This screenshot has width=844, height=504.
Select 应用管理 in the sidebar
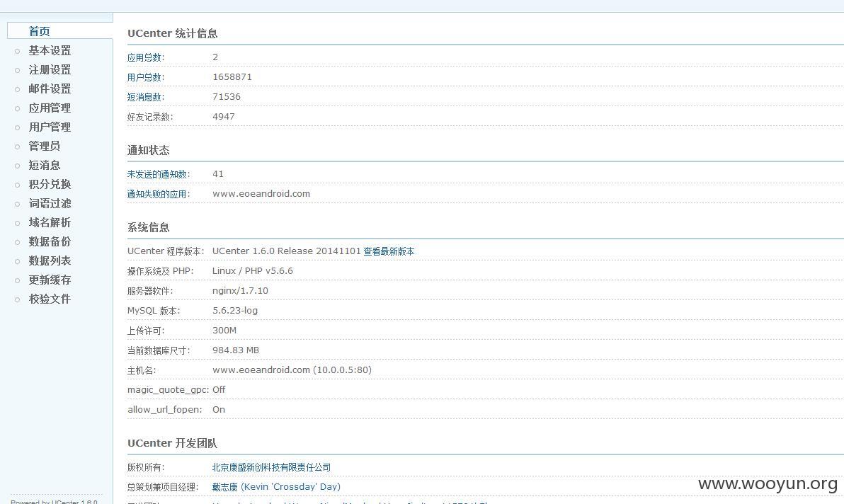click(50, 108)
